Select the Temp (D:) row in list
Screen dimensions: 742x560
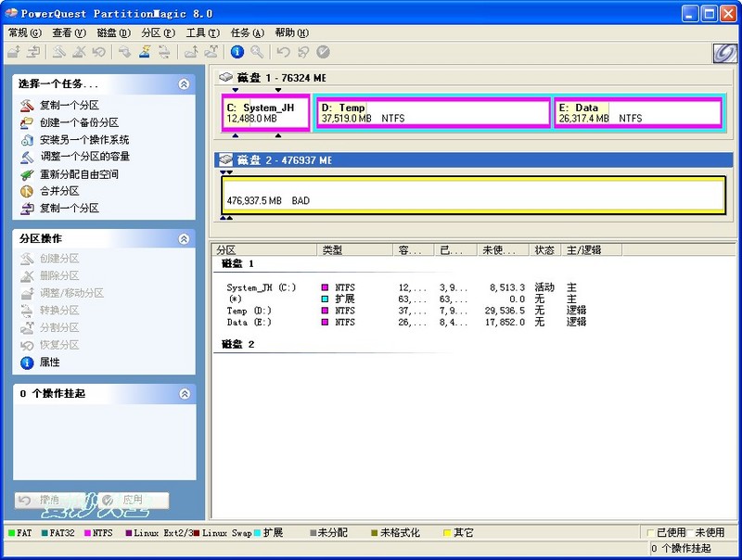(x=407, y=311)
